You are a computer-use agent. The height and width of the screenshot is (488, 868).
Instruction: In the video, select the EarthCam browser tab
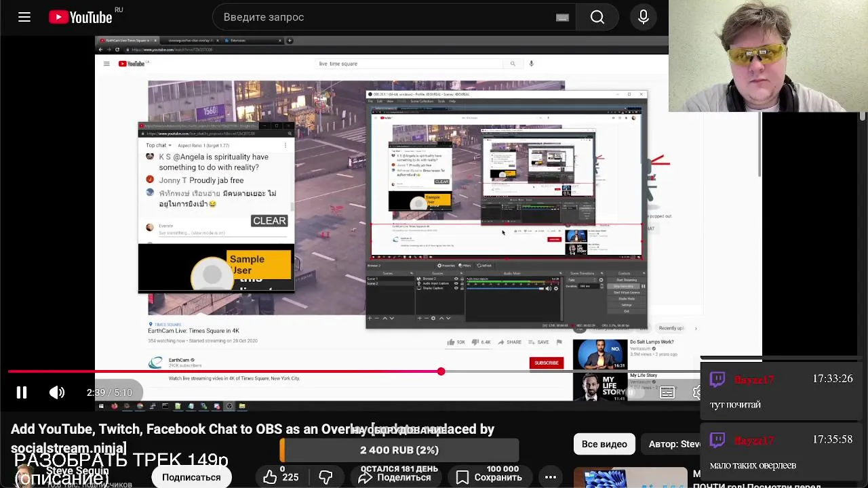click(127, 41)
